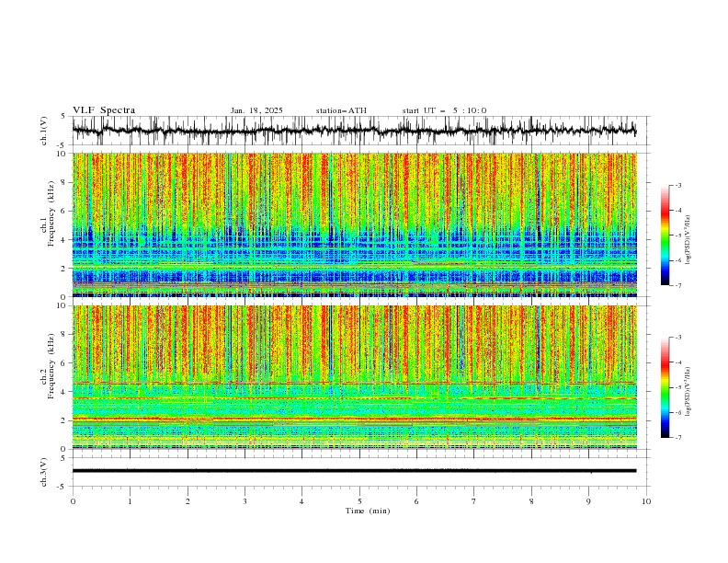Click the ch.2 color bar "log(PSD)(V²/Hz)" label
The height and width of the screenshot is (563, 728).
[688, 391]
